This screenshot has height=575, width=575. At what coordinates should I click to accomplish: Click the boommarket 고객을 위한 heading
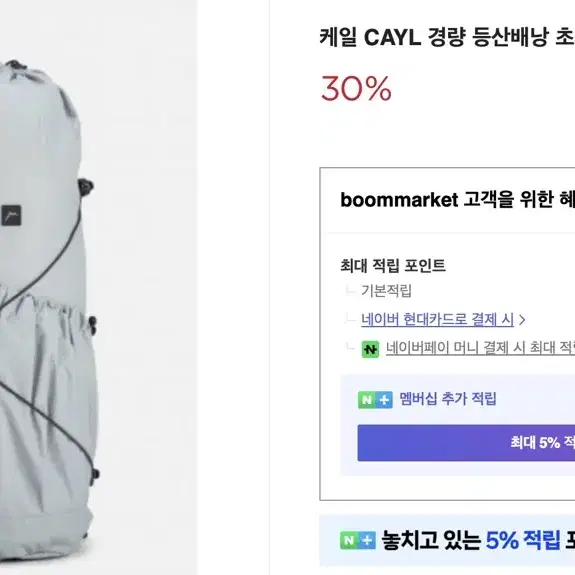(457, 200)
